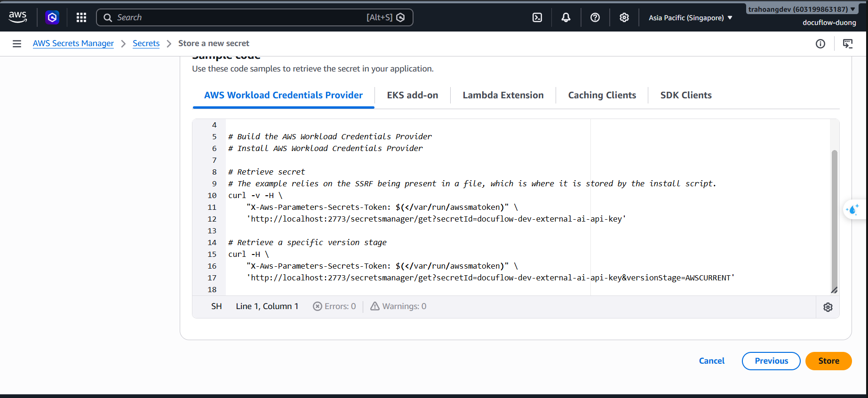
Task: Click the token header on line 16
Action: coord(382,266)
